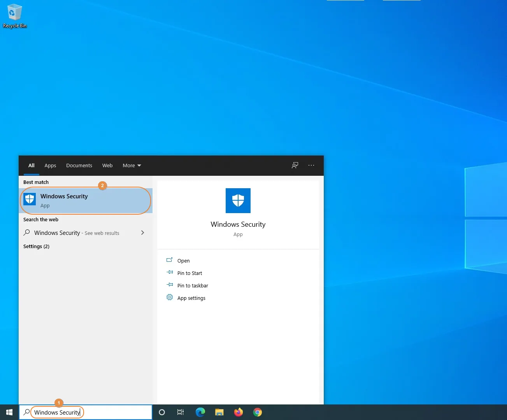507x420 pixels.
Task: Click the web search magnifier icon
Action: pos(26,233)
